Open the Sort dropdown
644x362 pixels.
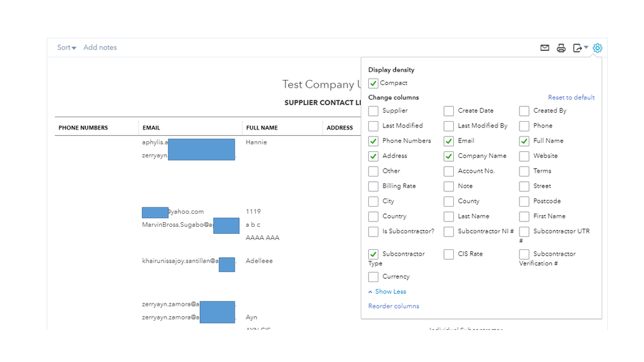click(x=66, y=48)
